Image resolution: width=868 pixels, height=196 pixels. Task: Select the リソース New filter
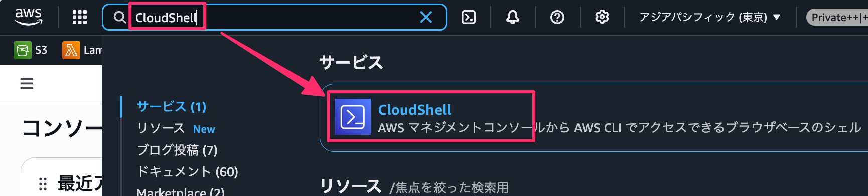(x=176, y=128)
